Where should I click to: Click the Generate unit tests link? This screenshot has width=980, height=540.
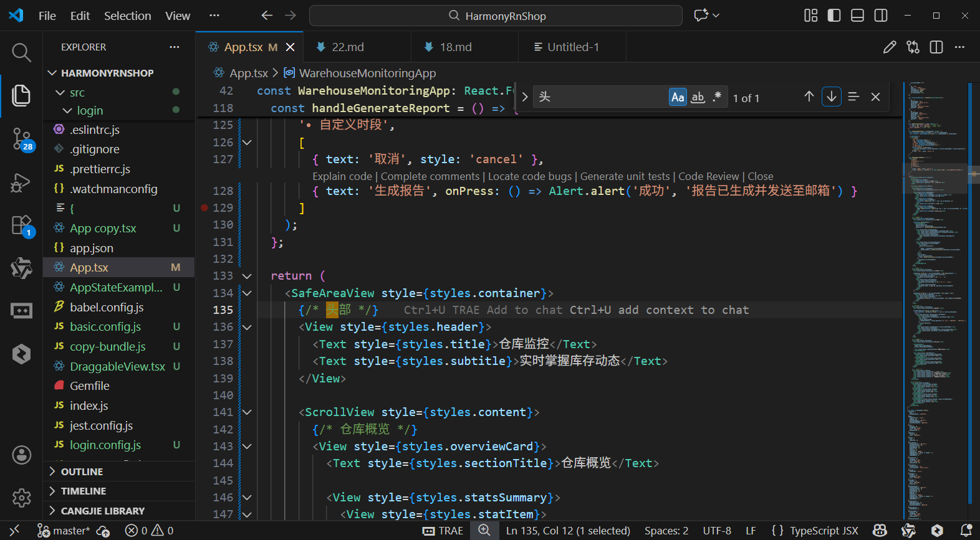pos(625,177)
